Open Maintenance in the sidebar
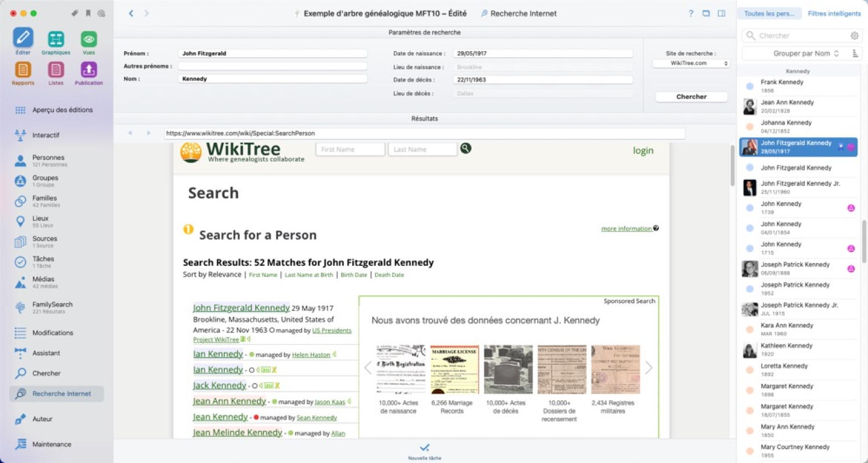 coord(57,444)
